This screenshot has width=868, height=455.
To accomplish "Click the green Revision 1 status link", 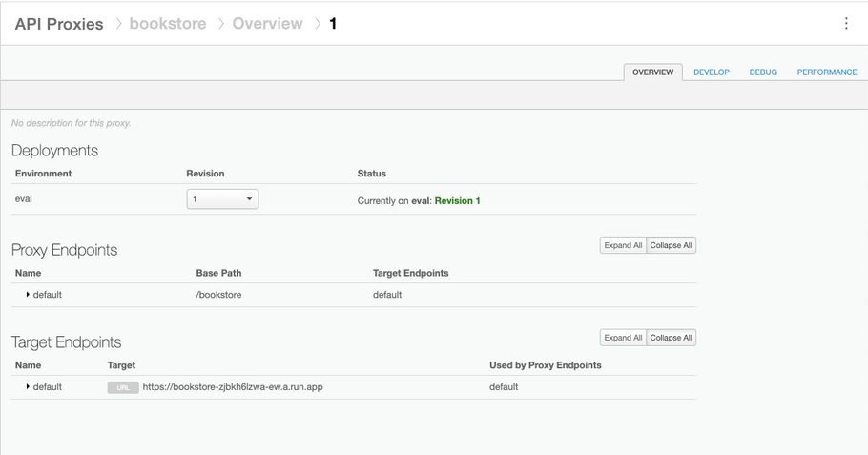I will (457, 201).
